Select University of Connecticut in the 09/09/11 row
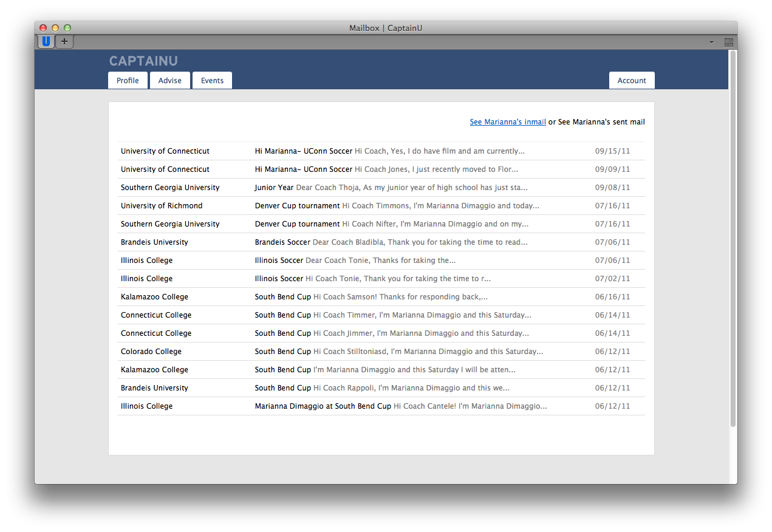The height and width of the screenshot is (532, 772). click(x=165, y=169)
